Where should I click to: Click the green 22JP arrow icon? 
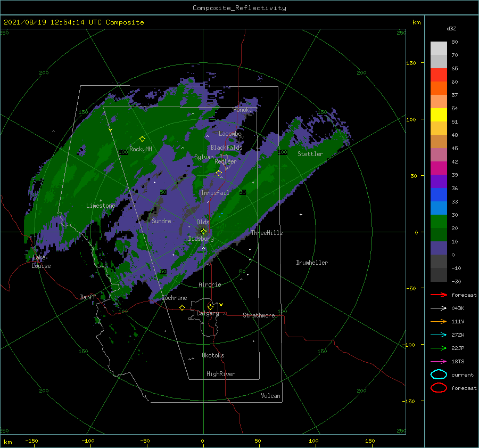click(x=439, y=348)
